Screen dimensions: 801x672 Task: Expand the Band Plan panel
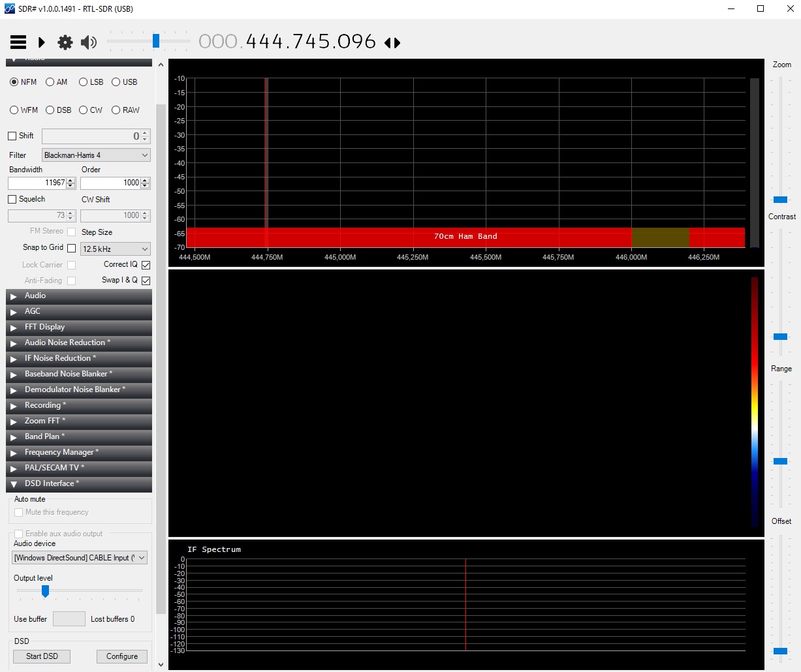[x=79, y=437]
